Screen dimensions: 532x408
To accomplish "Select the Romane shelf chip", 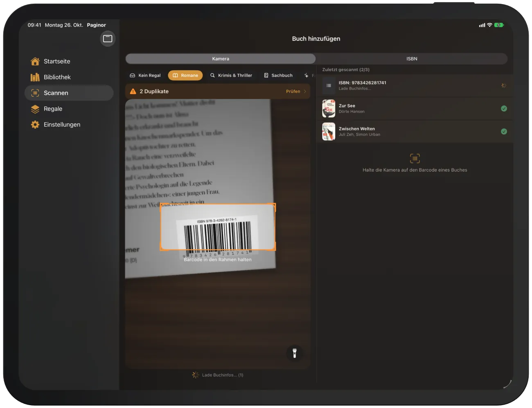I will point(185,76).
